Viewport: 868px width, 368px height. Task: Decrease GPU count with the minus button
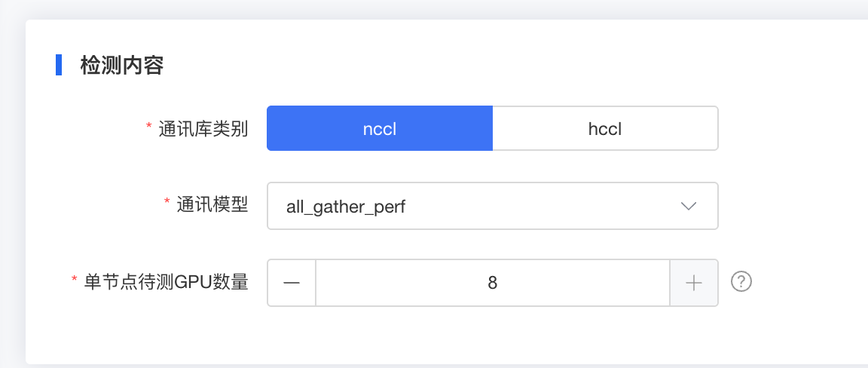[291, 283]
